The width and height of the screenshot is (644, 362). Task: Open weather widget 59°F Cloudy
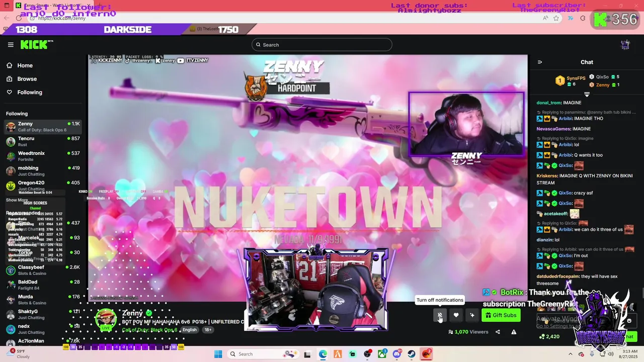pyautogui.click(x=18, y=354)
